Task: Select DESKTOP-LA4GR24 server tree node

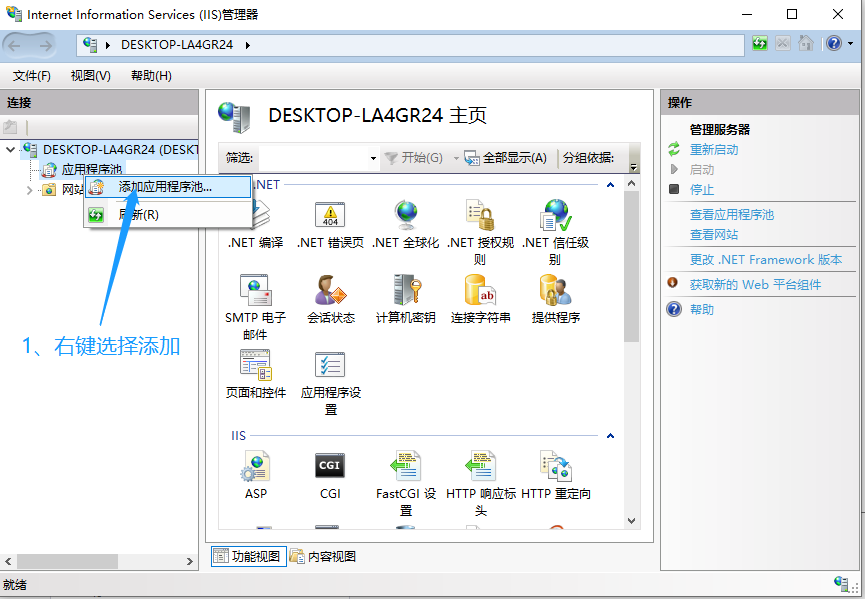Action: [x=120, y=149]
